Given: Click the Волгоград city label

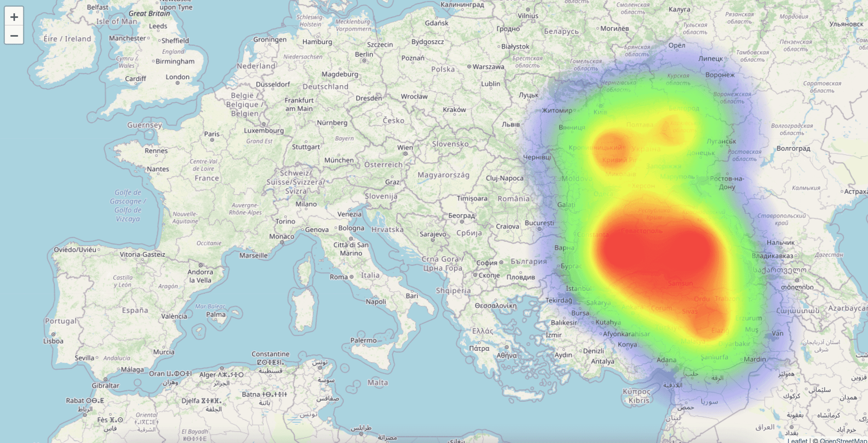Looking at the screenshot, I should [x=793, y=148].
